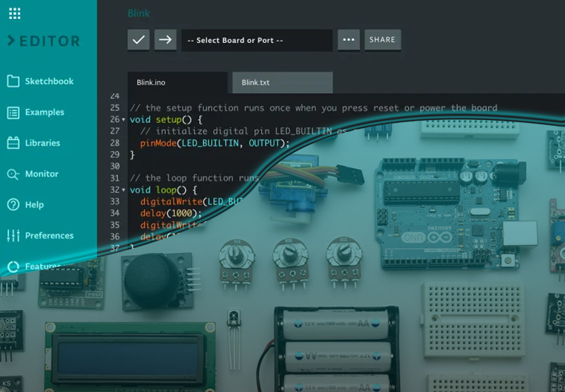Open Preferences in the sidebar
The image size is (565, 392).
point(49,236)
